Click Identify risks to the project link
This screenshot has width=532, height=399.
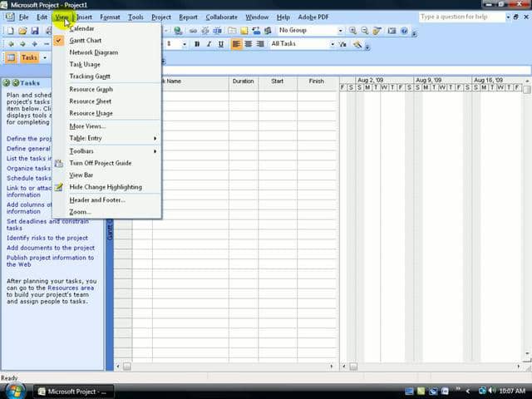pos(47,239)
